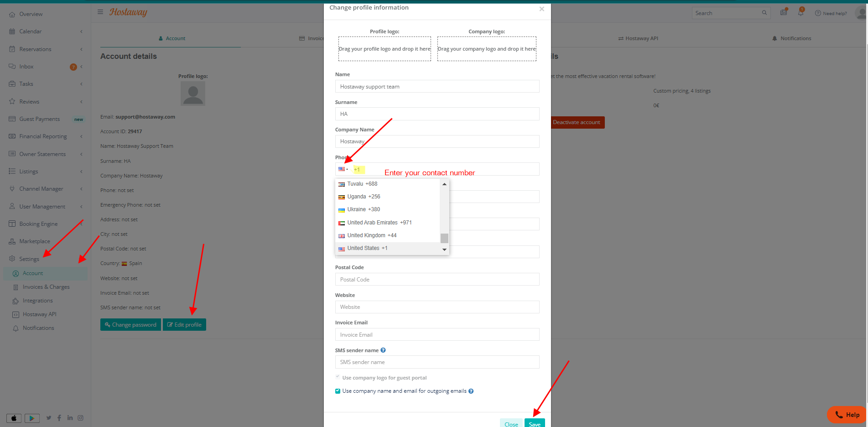Click the Calendar icon in sidebar

(x=12, y=31)
